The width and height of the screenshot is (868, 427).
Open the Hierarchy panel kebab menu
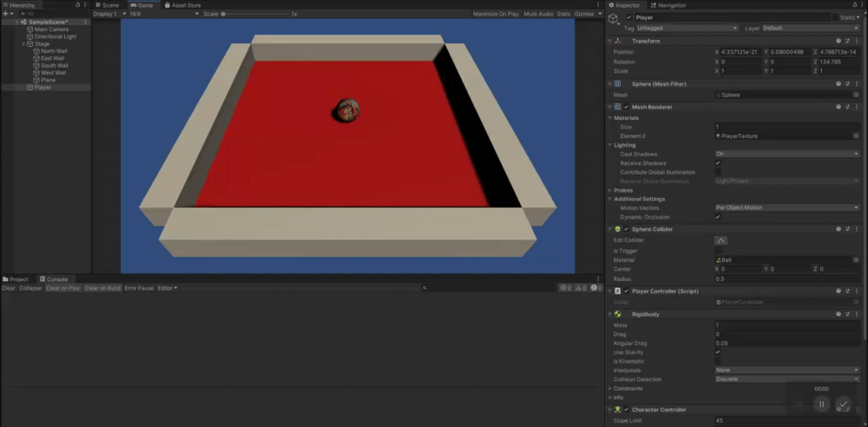point(85,5)
